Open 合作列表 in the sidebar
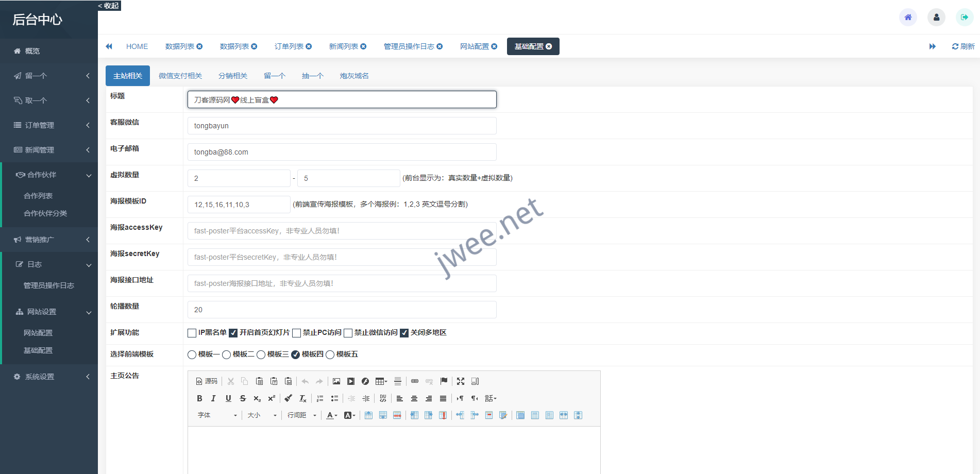 click(x=38, y=196)
